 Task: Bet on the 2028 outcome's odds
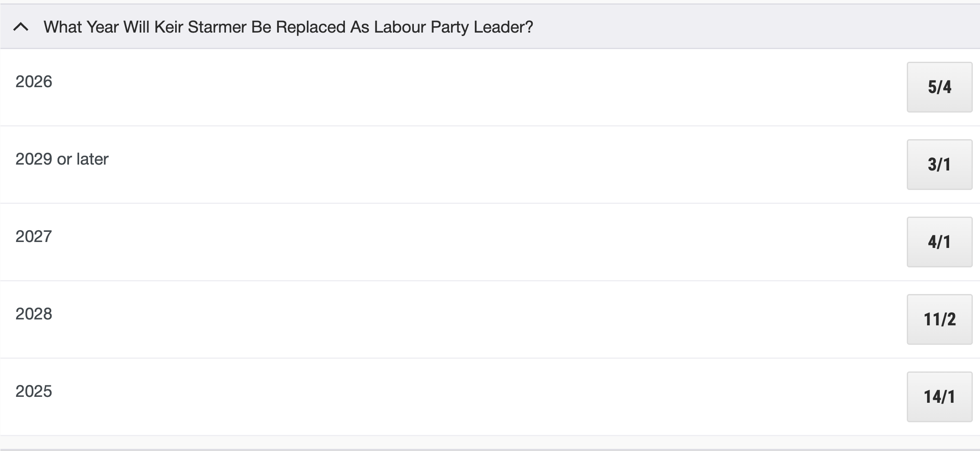pyautogui.click(x=939, y=319)
